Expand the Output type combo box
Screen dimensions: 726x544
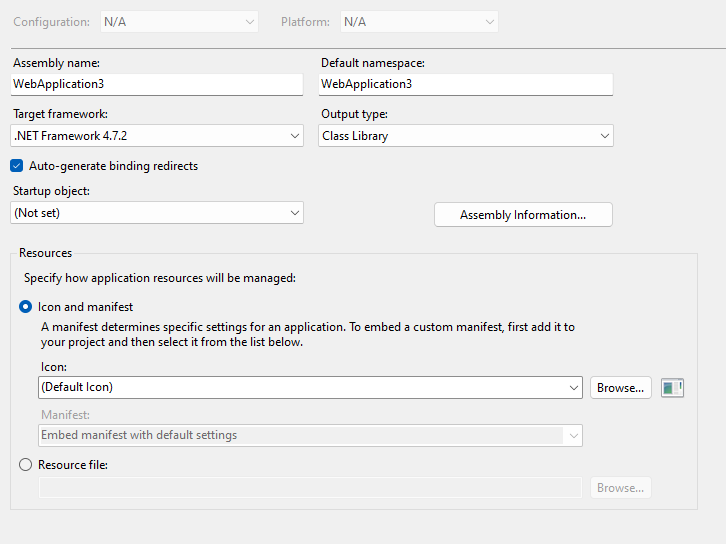coord(465,136)
